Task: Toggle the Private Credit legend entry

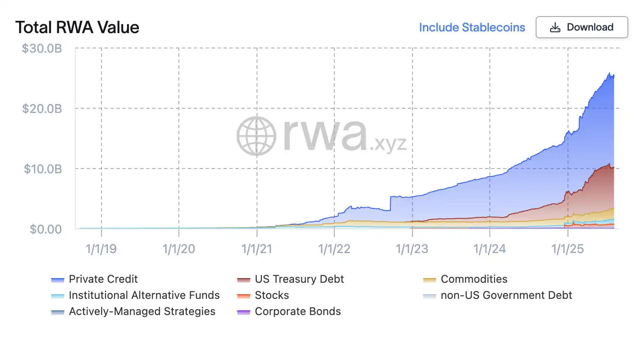Action: [x=103, y=279]
